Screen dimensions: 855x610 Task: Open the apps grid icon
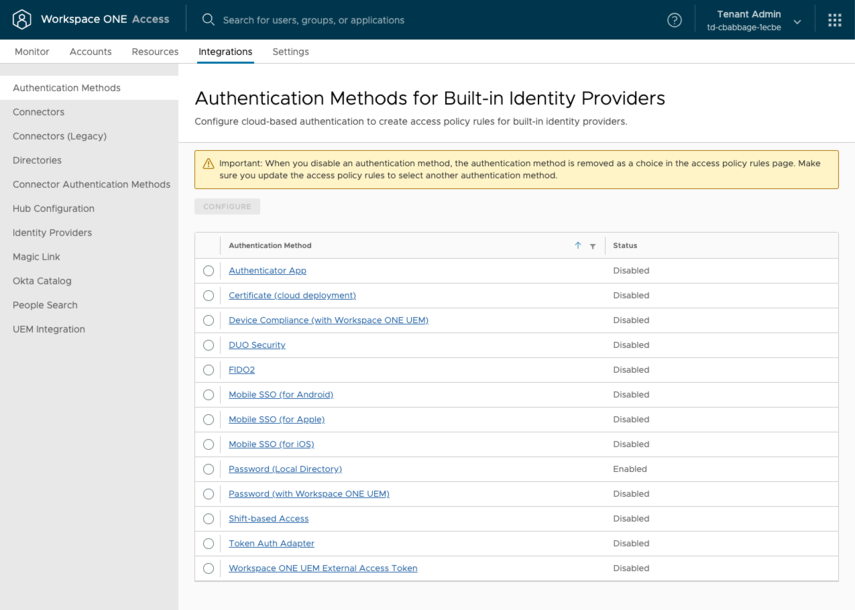coord(834,20)
